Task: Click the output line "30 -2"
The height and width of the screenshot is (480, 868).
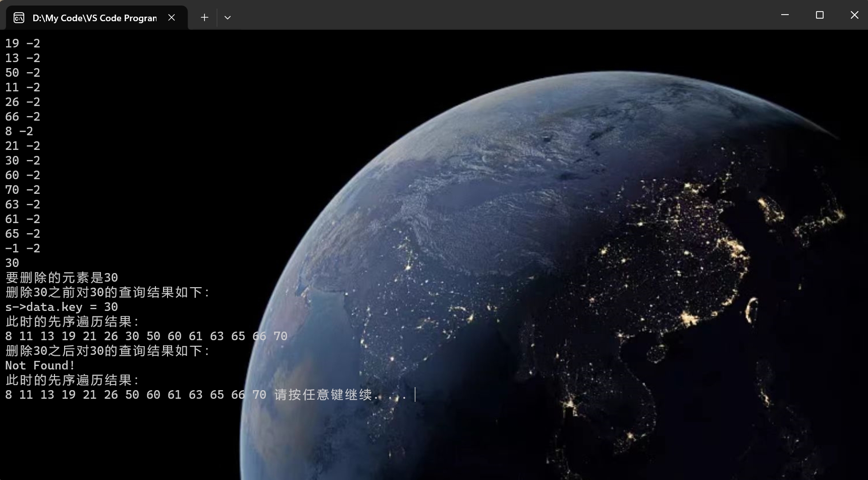Action: [23, 161]
